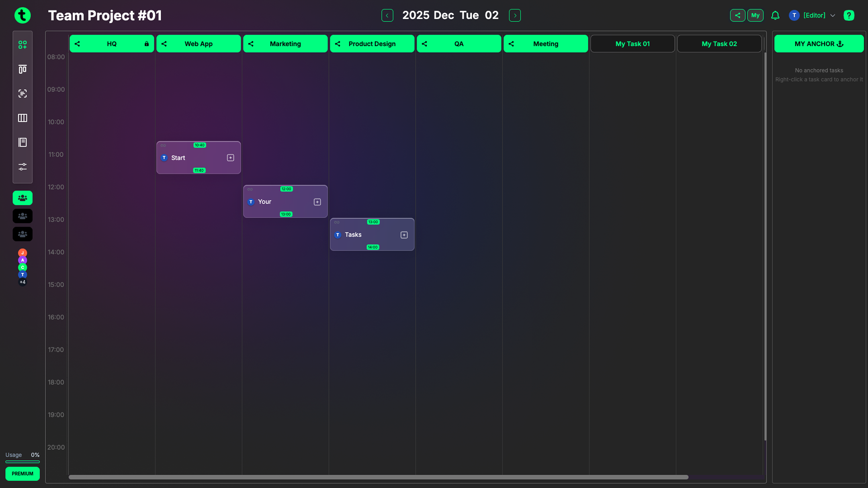Select the add-member icon in the sidebar
The width and height of the screenshot is (868, 488).
click(23, 45)
